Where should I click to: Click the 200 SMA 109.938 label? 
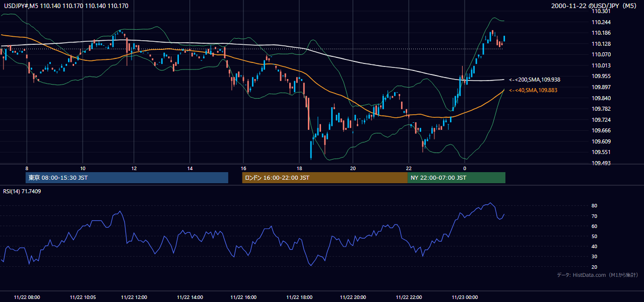tap(535, 80)
